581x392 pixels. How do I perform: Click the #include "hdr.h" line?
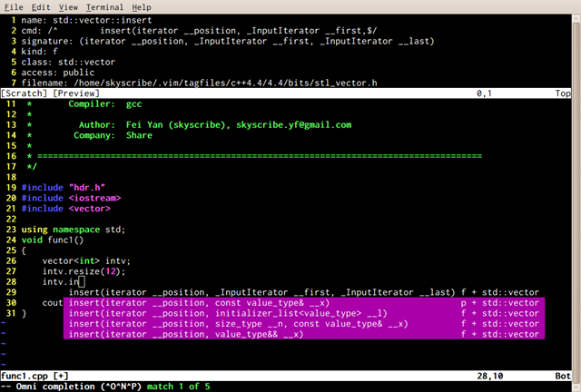63,188
